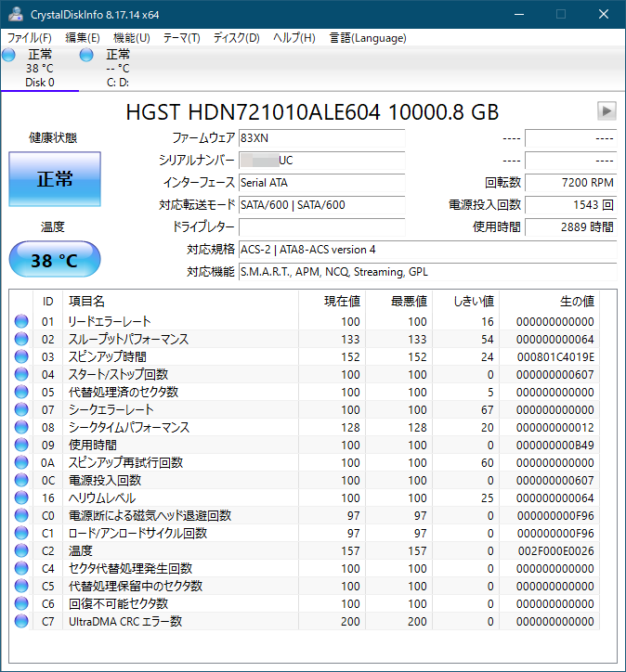Viewport: 626px width, 672px height.
Task: Click the blue status orb beside C: D:
Action: (x=86, y=55)
